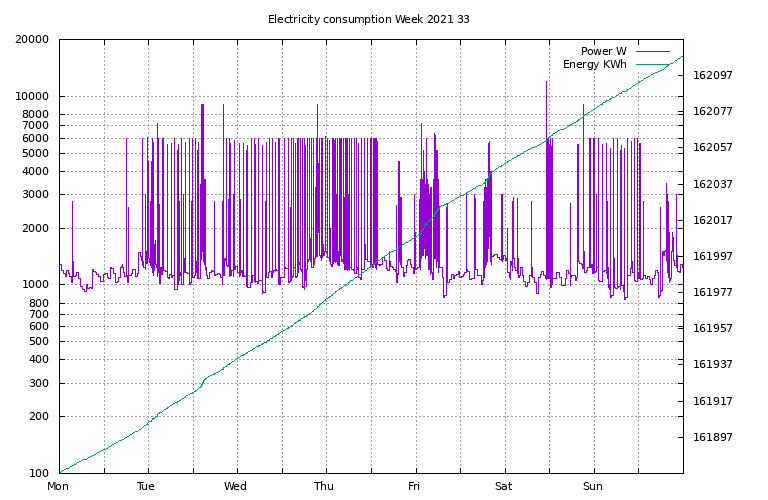The height and width of the screenshot is (500, 768).
Task: Click the 'Mon' x-axis label
Action: click(x=59, y=487)
